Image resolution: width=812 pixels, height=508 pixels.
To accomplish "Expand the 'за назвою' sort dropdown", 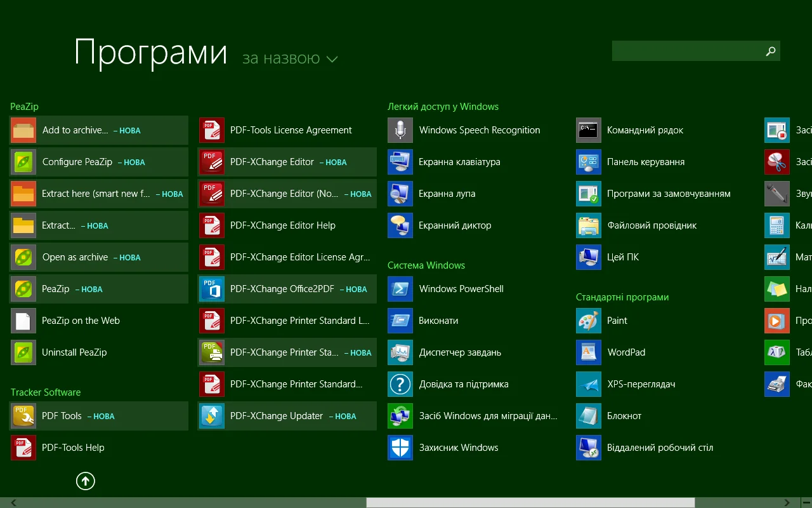I will (x=290, y=58).
